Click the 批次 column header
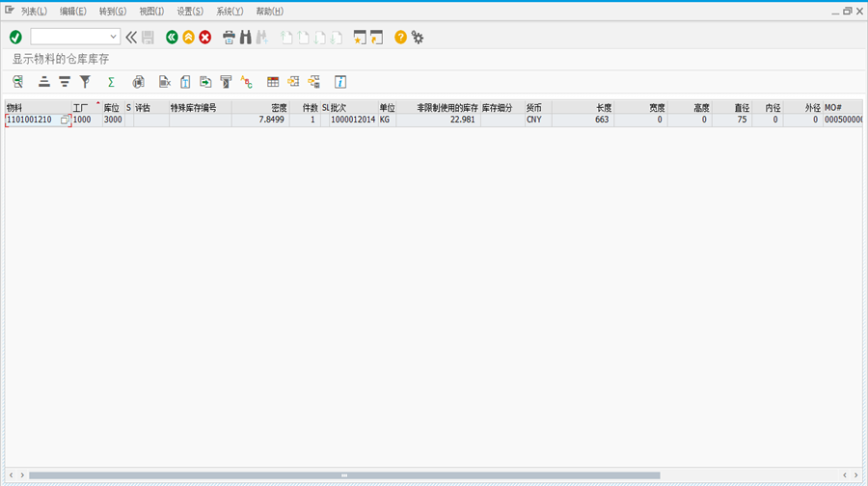Viewport: 868px width, 486px height. 353,107
